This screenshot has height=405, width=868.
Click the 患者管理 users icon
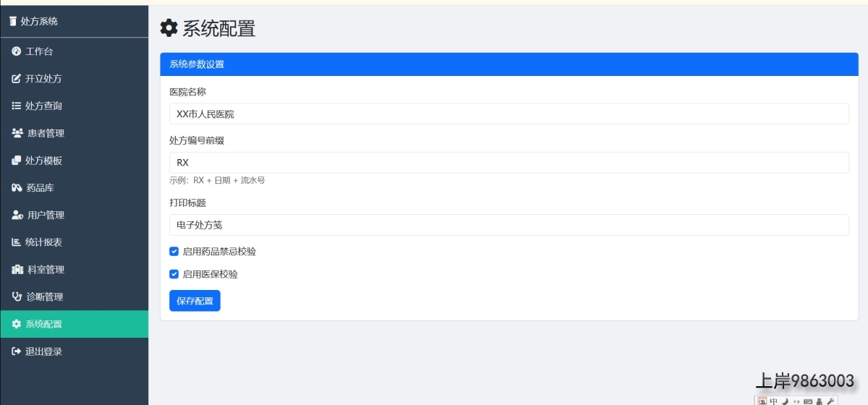[x=17, y=133]
